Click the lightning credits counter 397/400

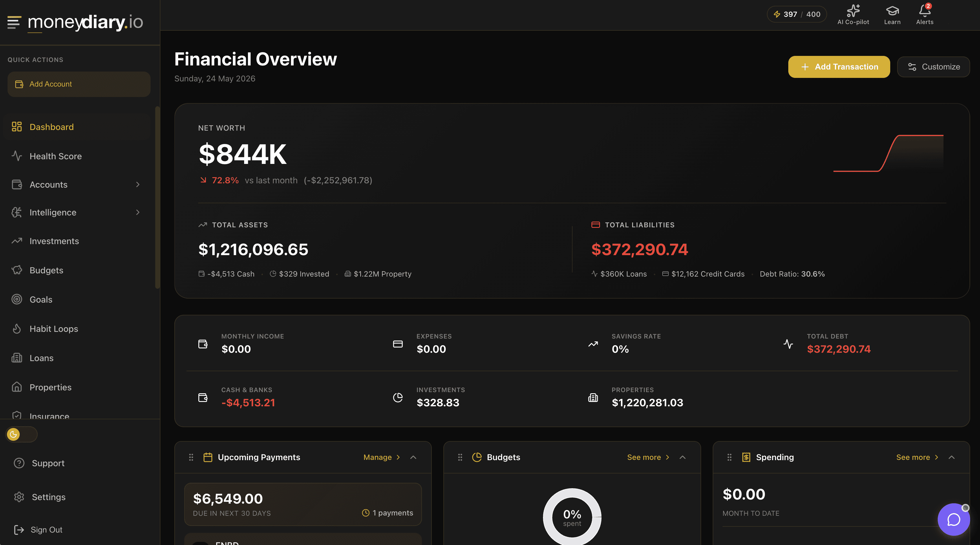coord(797,14)
